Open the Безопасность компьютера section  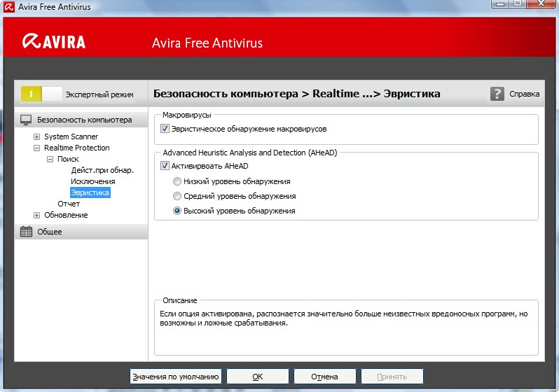[x=81, y=120]
